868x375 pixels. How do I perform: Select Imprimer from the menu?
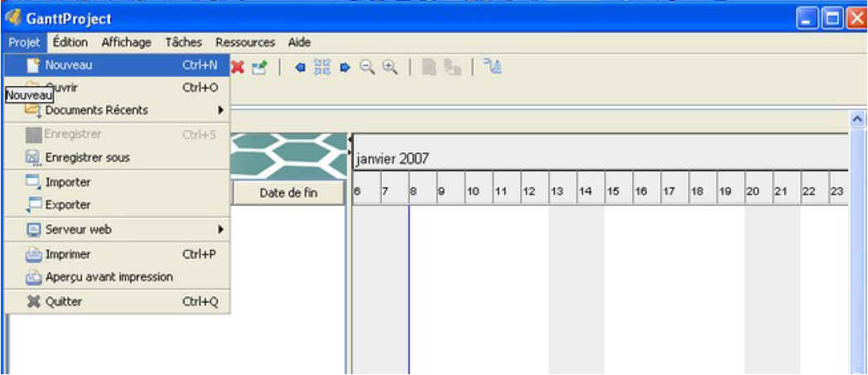[117, 254]
